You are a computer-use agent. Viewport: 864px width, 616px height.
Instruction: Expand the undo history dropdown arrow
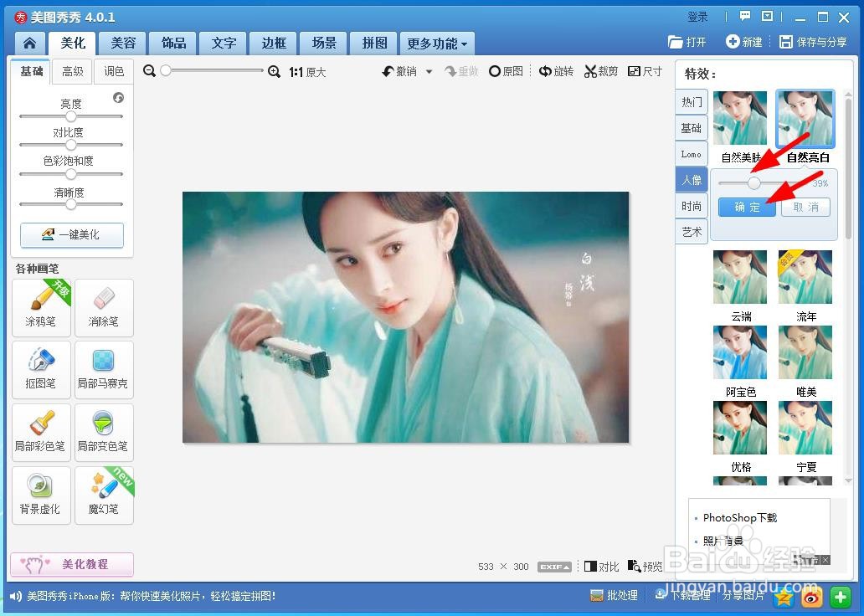(x=429, y=72)
